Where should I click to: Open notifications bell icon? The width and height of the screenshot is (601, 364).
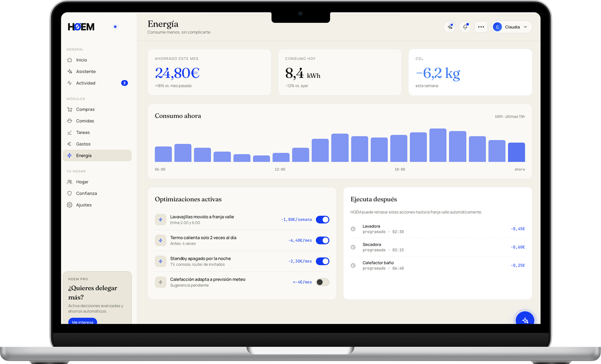coord(465,27)
